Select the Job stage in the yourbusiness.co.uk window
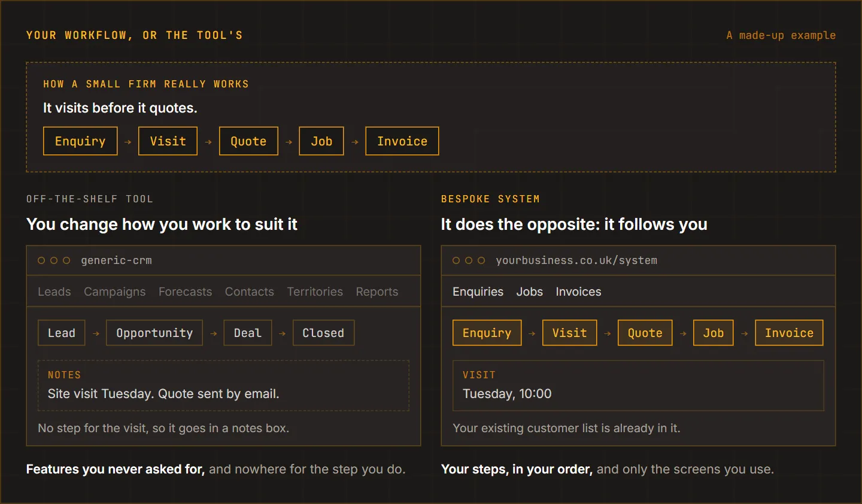The width and height of the screenshot is (862, 504). pos(714,333)
